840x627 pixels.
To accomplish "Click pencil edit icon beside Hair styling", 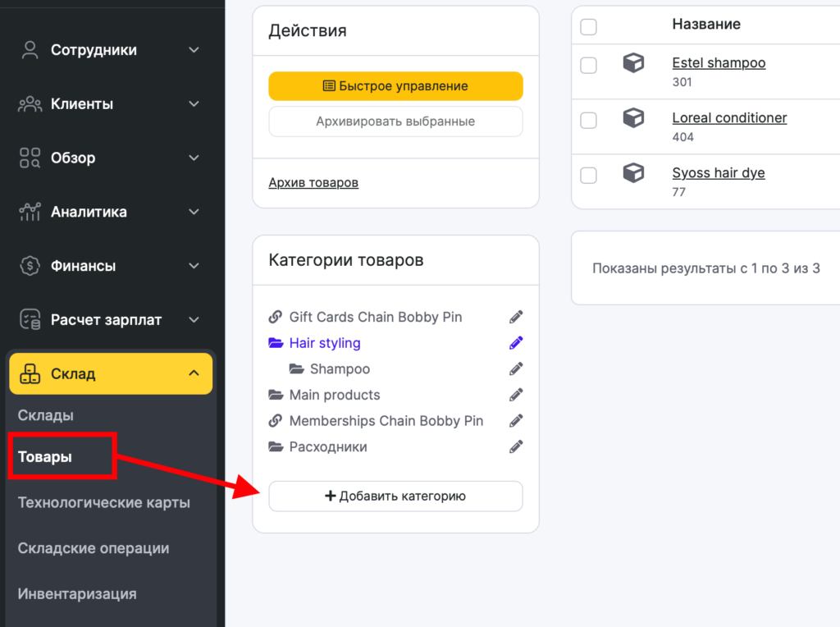I will (516, 343).
